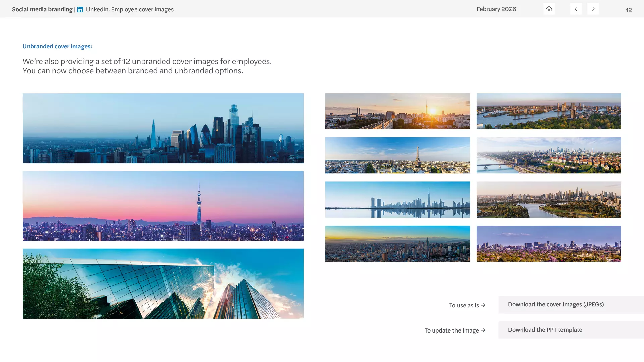Open the Warsaw bridge cityscape thumbnail
Image resolution: width=644 pixels, height=362 pixels.
tap(549, 155)
